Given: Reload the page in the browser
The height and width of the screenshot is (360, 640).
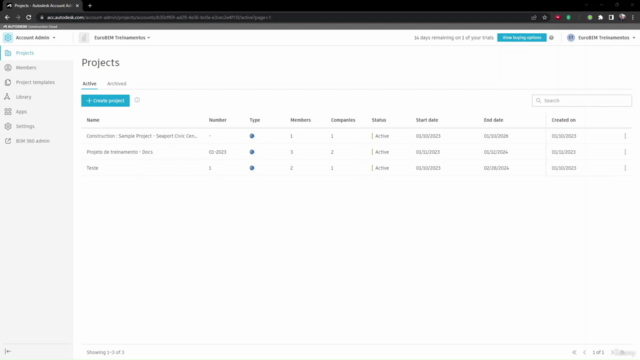Looking at the screenshot, I should (29, 18).
